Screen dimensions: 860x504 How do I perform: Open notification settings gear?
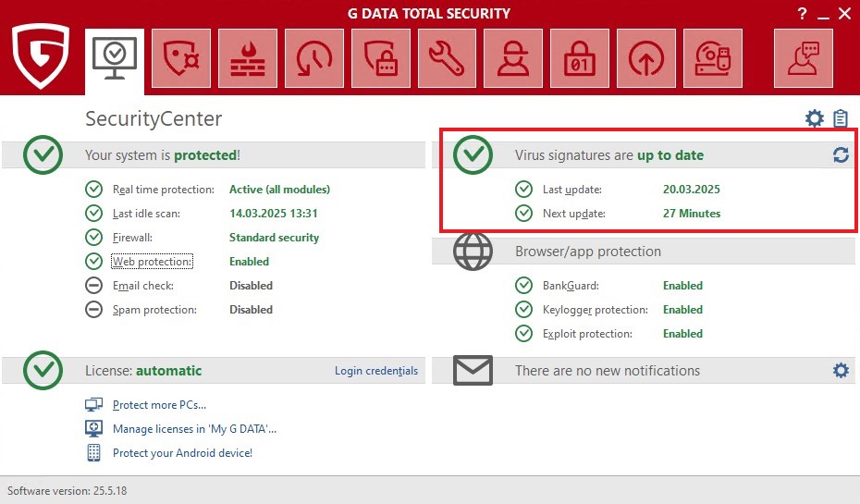click(841, 370)
